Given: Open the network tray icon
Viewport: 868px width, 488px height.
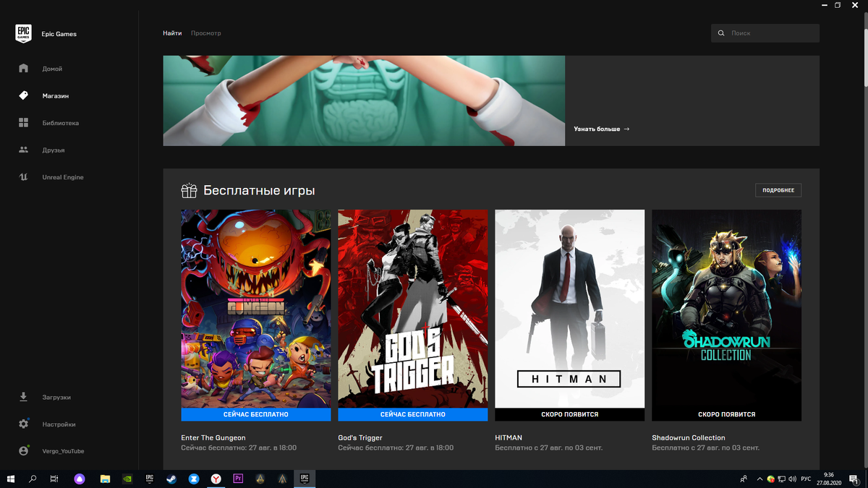Looking at the screenshot, I should pyautogui.click(x=782, y=479).
